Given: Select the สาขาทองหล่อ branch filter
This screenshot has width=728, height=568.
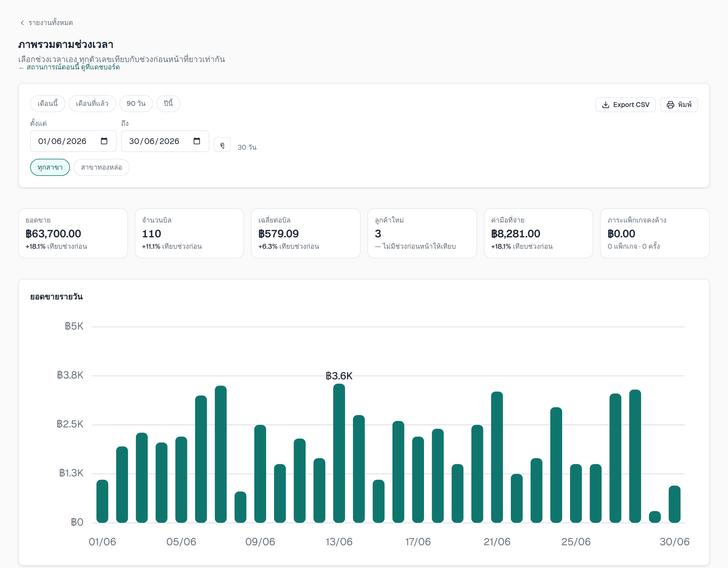Looking at the screenshot, I should click(101, 167).
